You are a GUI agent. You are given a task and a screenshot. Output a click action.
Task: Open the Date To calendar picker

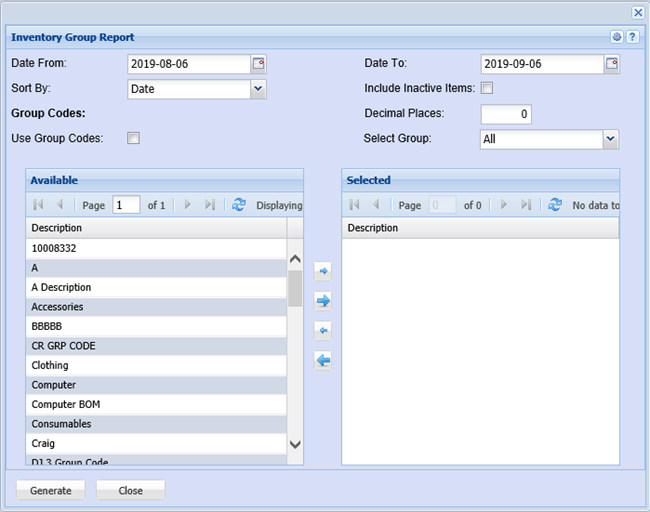pos(611,64)
